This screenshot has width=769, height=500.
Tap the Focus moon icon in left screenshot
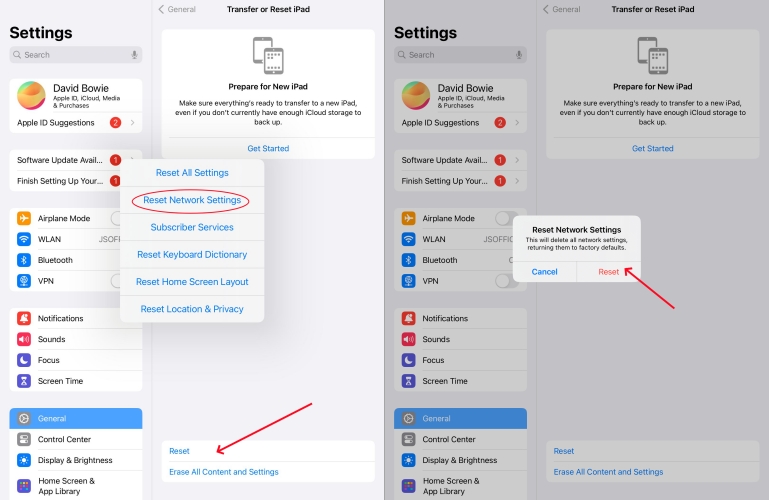point(24,360)
